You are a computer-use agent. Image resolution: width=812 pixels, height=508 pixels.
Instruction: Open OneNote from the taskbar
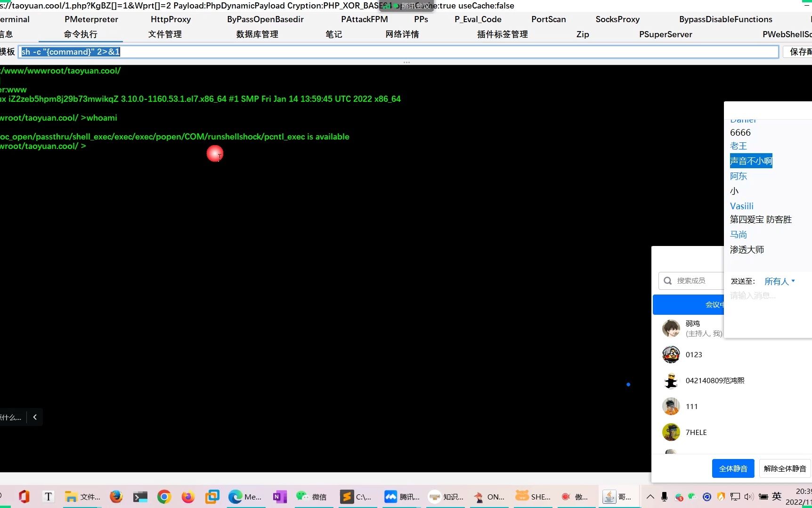pyautogui.click(x=280, y=496)
